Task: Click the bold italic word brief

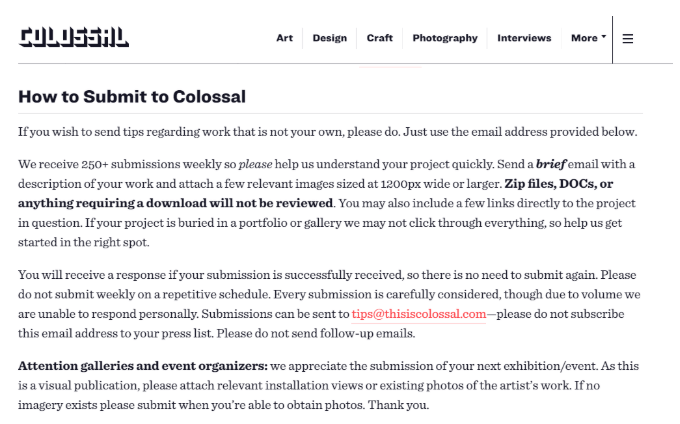Action: coord(551,164)
